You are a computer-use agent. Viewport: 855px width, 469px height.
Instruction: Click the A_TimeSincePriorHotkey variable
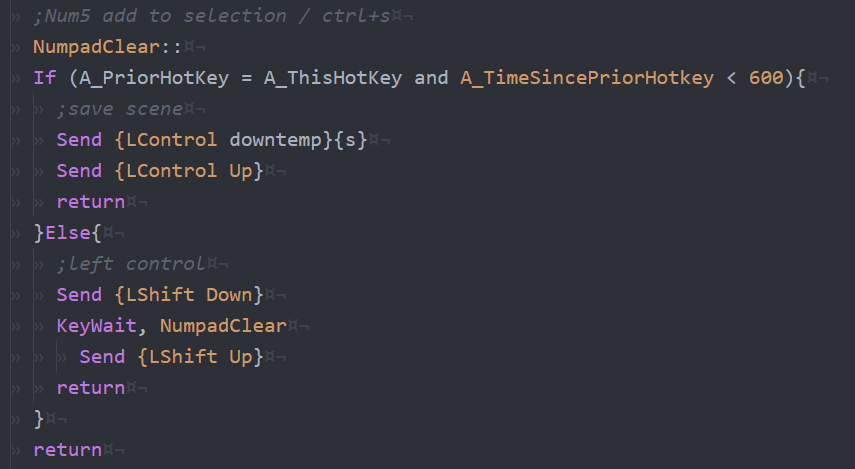tap(587, 78)
